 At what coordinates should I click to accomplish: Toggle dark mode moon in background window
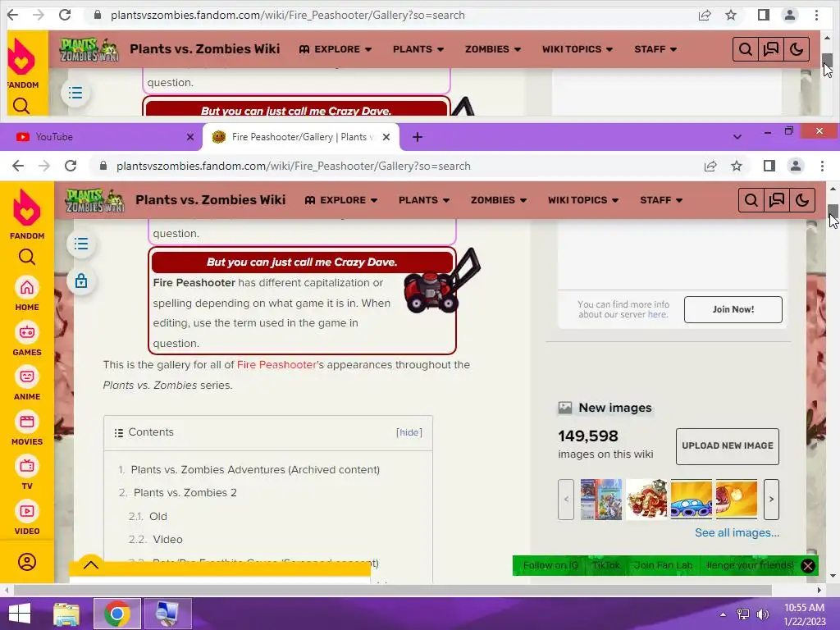click(796, 49)
